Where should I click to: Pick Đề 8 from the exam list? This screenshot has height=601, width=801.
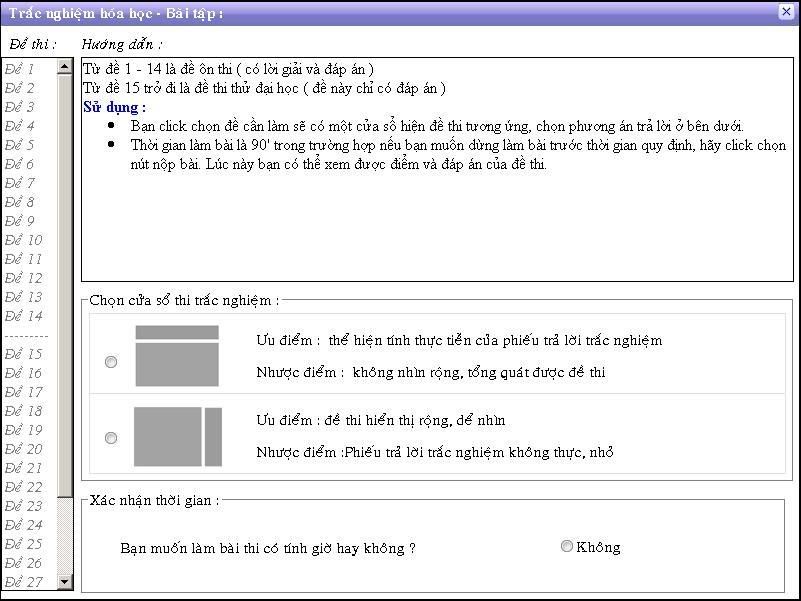20,202
